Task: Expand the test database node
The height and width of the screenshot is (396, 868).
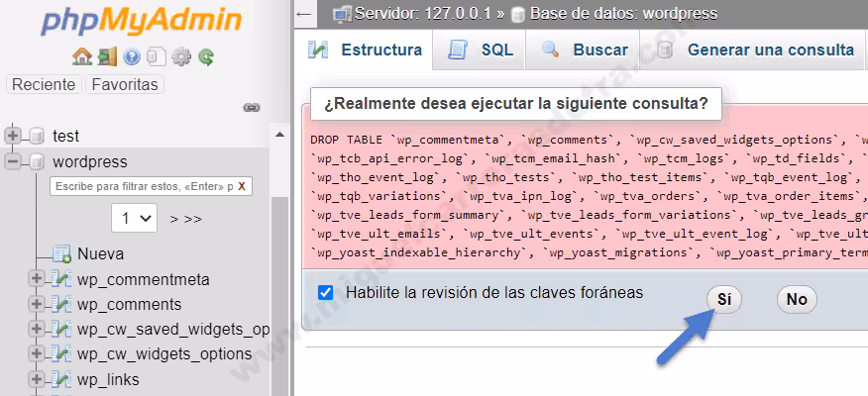Action: coord(13,136)
